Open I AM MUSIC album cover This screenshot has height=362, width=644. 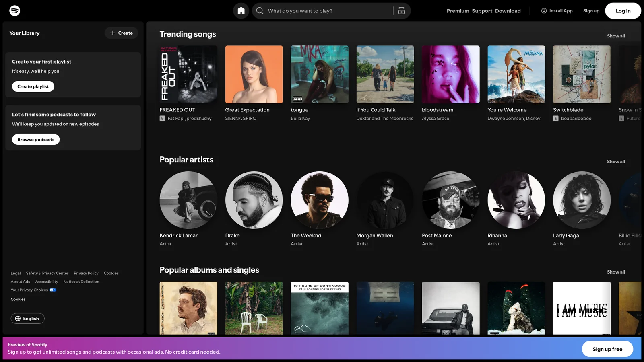[x=582, y=308]
